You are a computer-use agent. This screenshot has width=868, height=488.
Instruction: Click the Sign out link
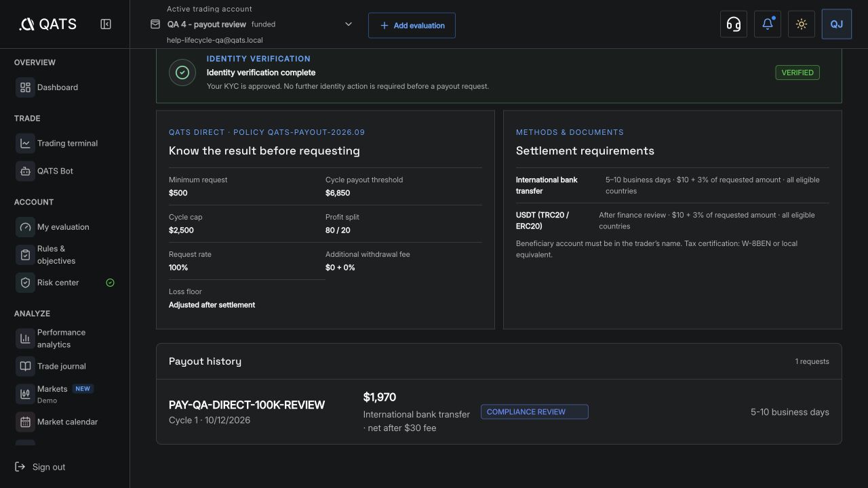pos(49,467)
